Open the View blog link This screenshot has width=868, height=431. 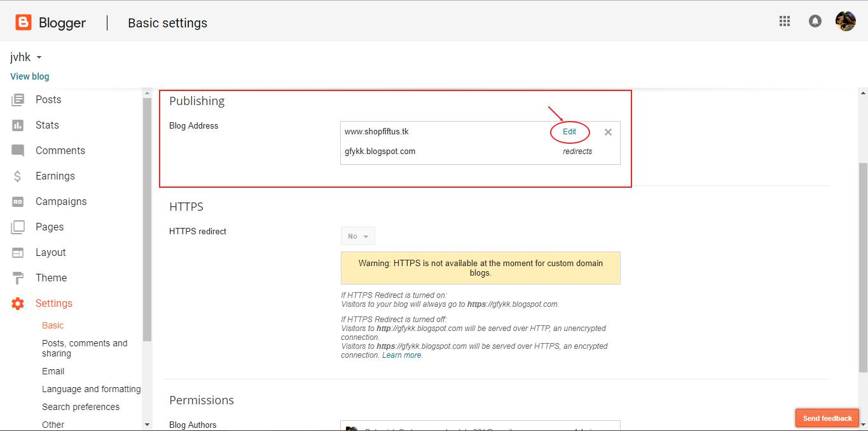[30, 76]
